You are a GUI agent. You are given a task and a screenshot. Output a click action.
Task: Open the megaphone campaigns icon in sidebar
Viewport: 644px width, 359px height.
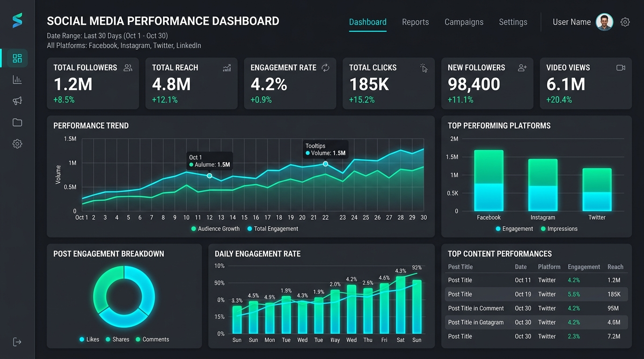tap(17, 101)
